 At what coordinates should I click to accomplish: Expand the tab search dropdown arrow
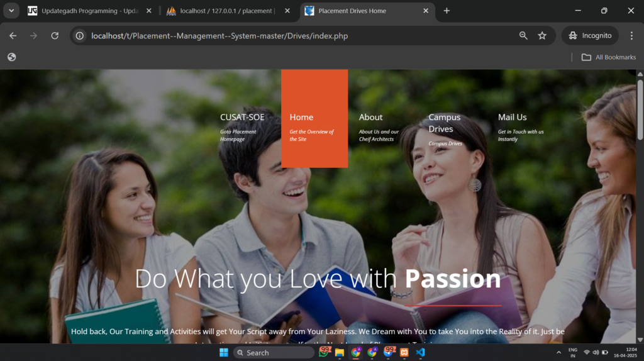coord(11,11)
